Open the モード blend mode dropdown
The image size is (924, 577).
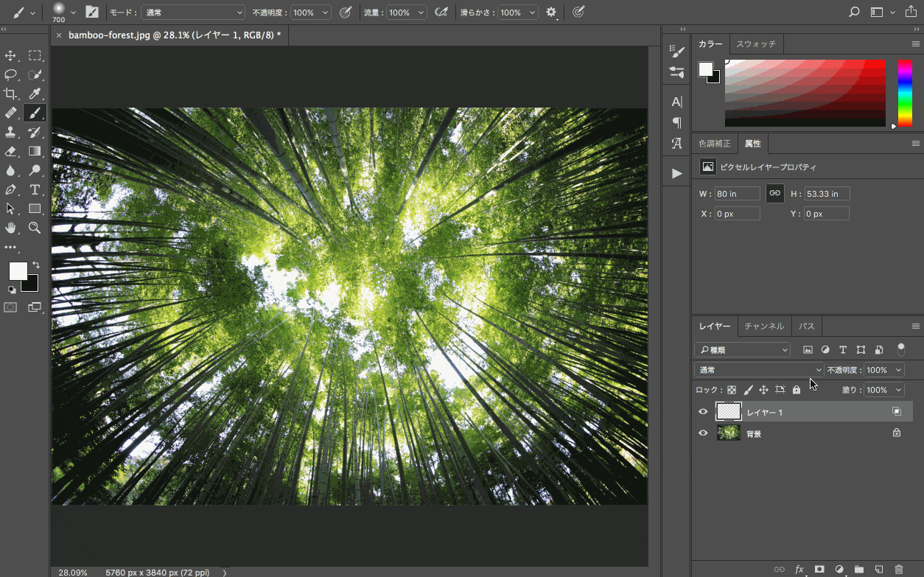pos(193,13)
